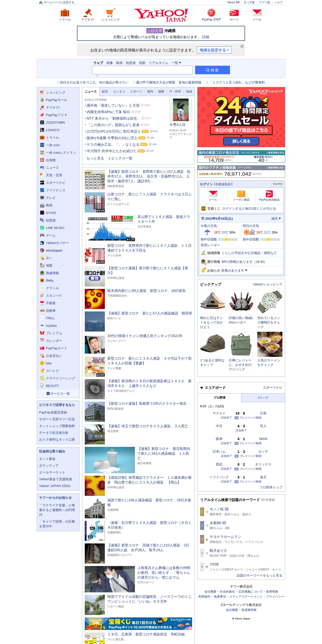Click the web search input field
The image size is (322, 644).
coord(142,70)
